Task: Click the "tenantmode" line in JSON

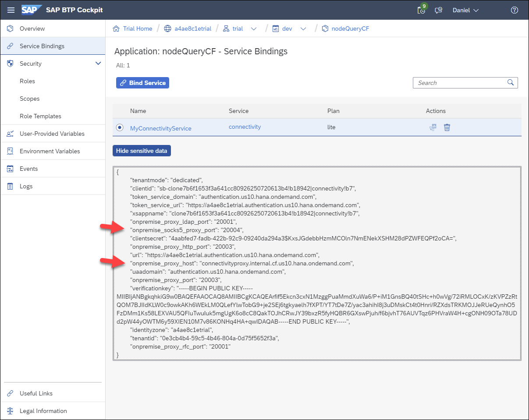Action: (166, 180)
